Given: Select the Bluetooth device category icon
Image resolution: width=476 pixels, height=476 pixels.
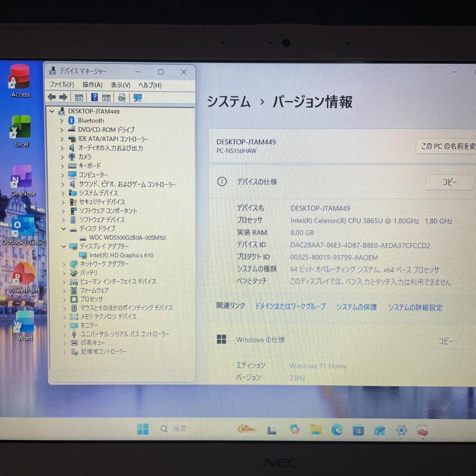Looking at the screenshot, I should coord(71,120).
